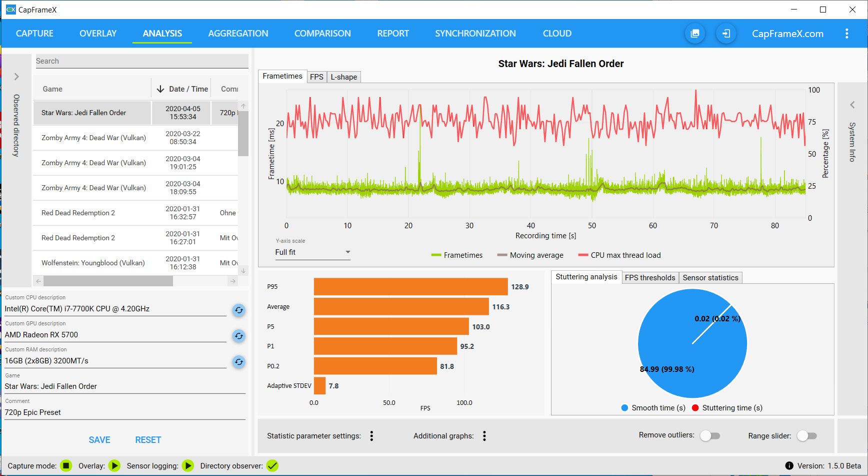The width and height of the screenshot is (868, 476).
Task: Sort by Date / Time arrow icon
Action: coord(160,89)
